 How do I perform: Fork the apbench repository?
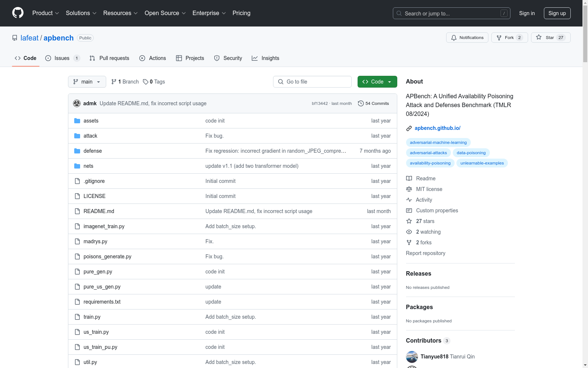tap(509, 38)
